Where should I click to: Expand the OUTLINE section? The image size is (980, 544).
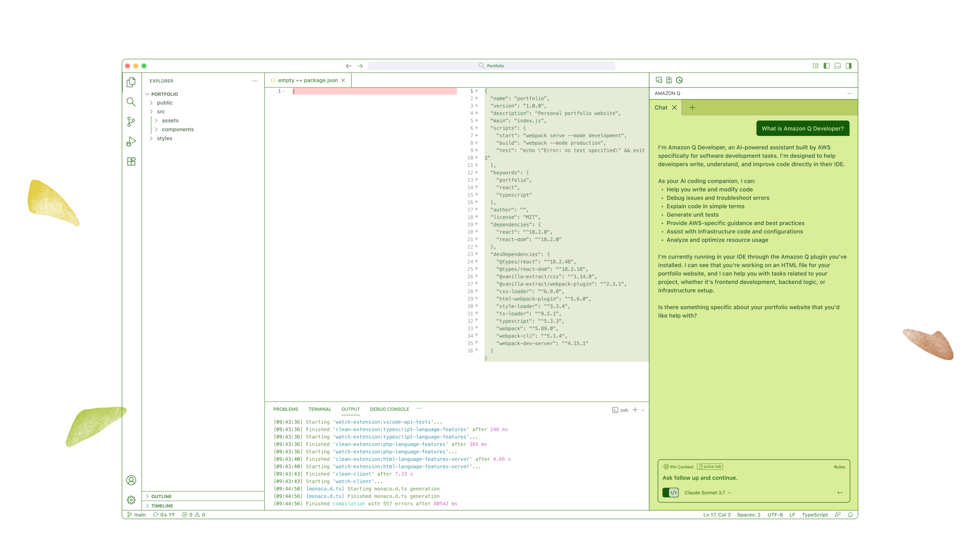(x=161, y=497)
